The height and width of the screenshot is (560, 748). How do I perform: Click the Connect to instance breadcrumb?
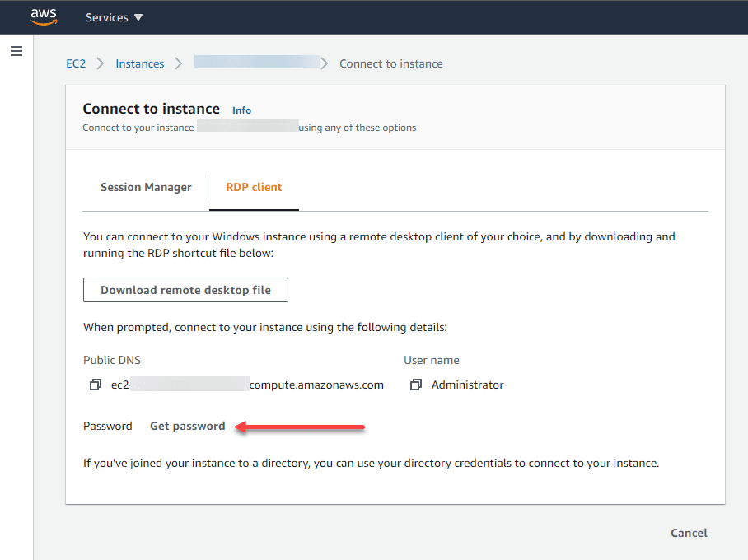coord(391,63)
